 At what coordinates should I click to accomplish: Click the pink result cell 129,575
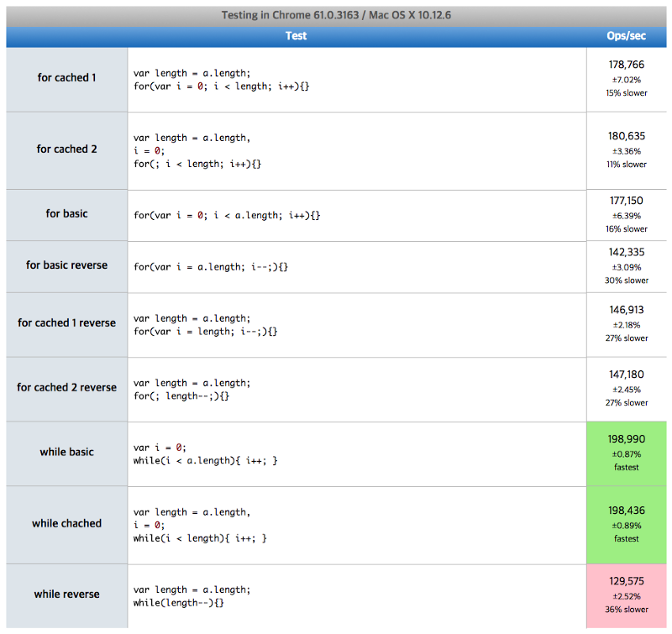pos(626,596)
